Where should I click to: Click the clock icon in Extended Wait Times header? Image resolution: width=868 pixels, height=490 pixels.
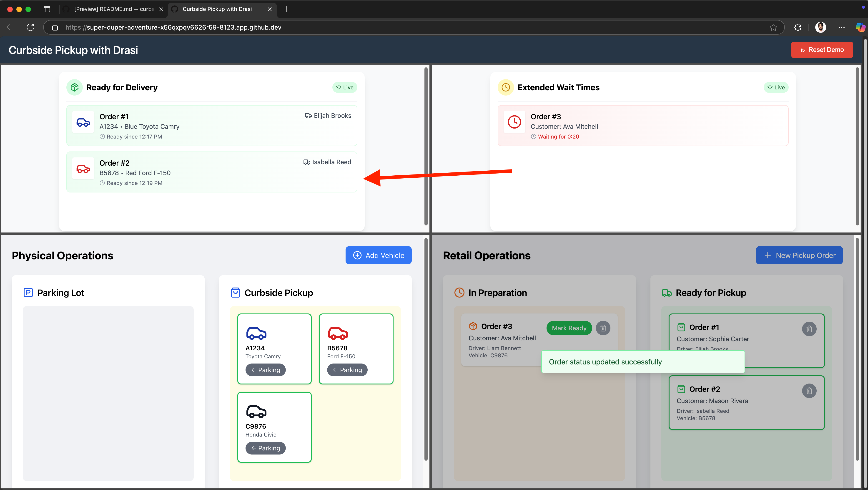506,87
